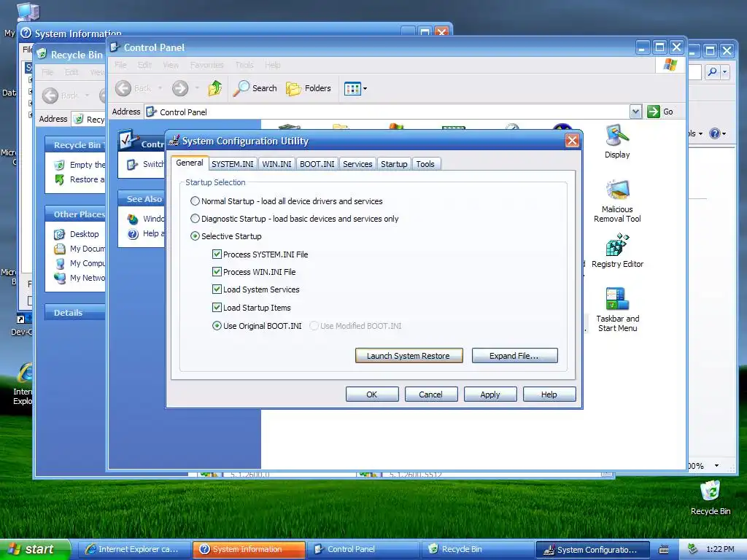747x560 pixels.
Task: Toggle the Folders pane in Control Panel
Action: [309, 88]
